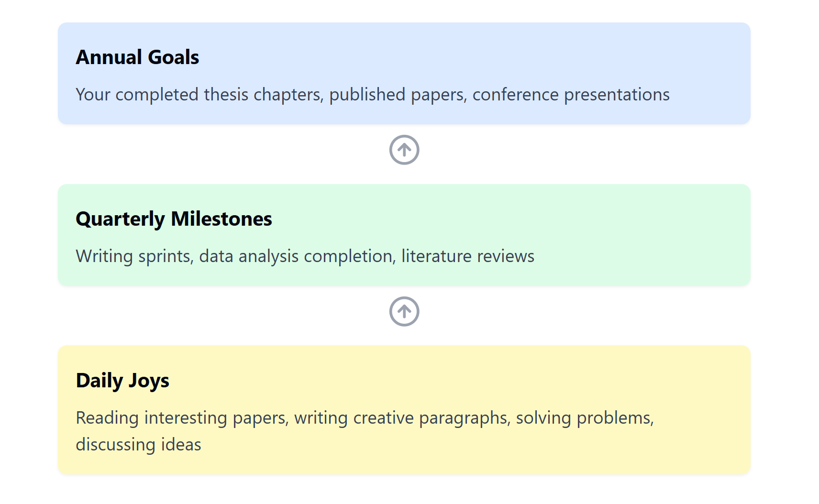Click the up-arrow icon above Daily Joys
Viewport: 819px width, 504px height.
tap(404, 311)
